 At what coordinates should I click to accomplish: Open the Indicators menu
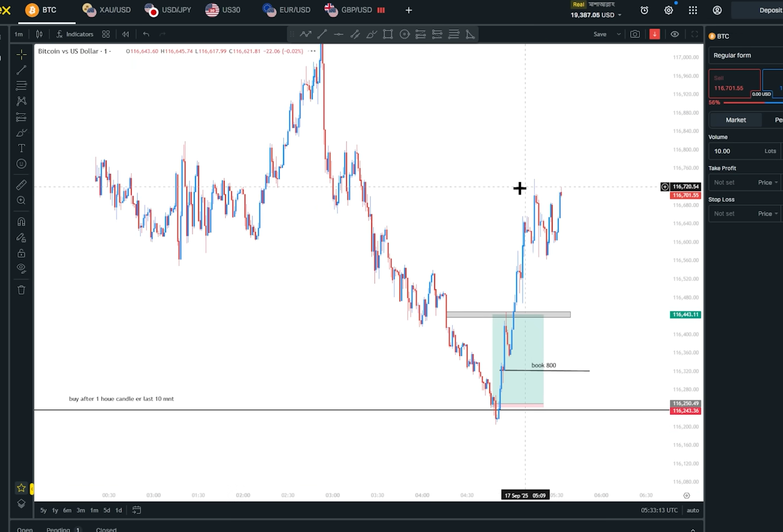(75, 34)
